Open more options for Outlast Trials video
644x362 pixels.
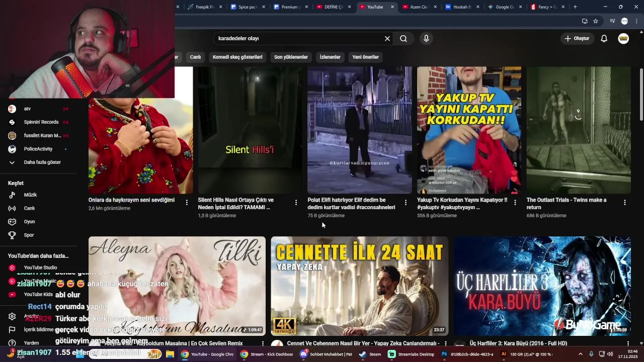click(x=624, y=202)
